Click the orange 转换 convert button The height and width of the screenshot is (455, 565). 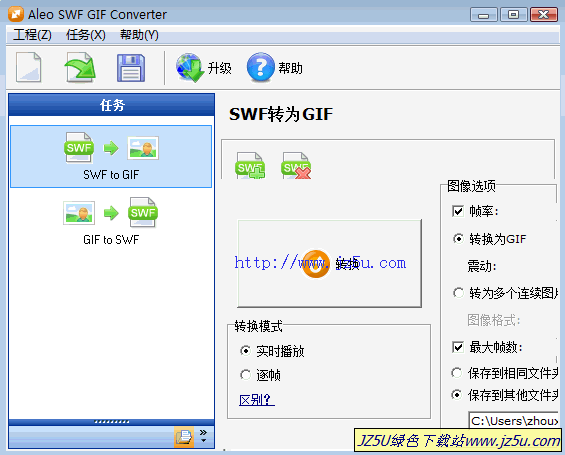[329, 263]
